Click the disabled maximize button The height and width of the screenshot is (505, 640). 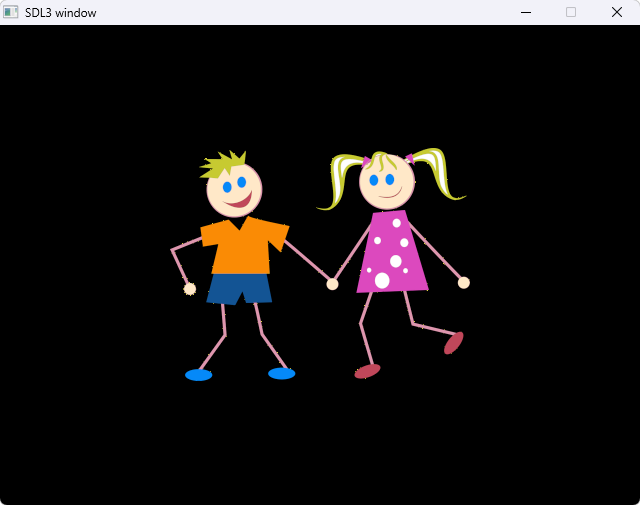tap(571, 12)
